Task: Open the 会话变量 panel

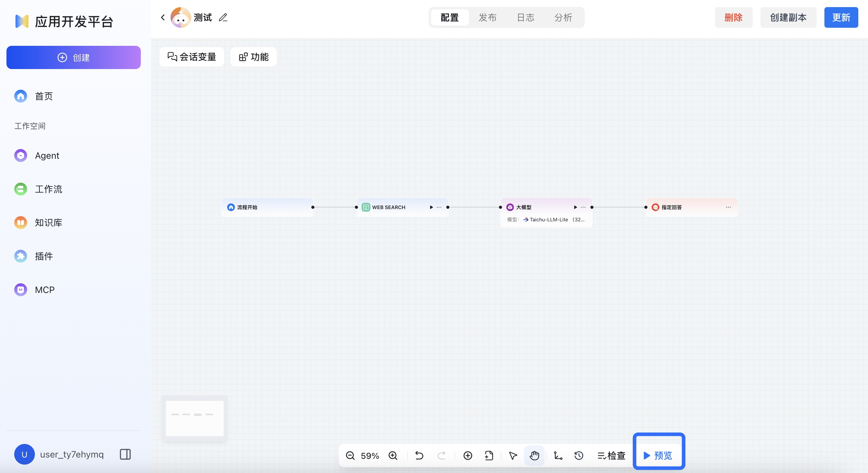Action: (191, 57)
